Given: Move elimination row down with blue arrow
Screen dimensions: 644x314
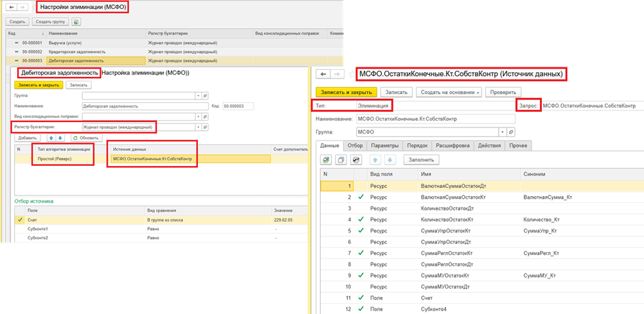Looking at the screenshot, I should (x=62, y=138).
